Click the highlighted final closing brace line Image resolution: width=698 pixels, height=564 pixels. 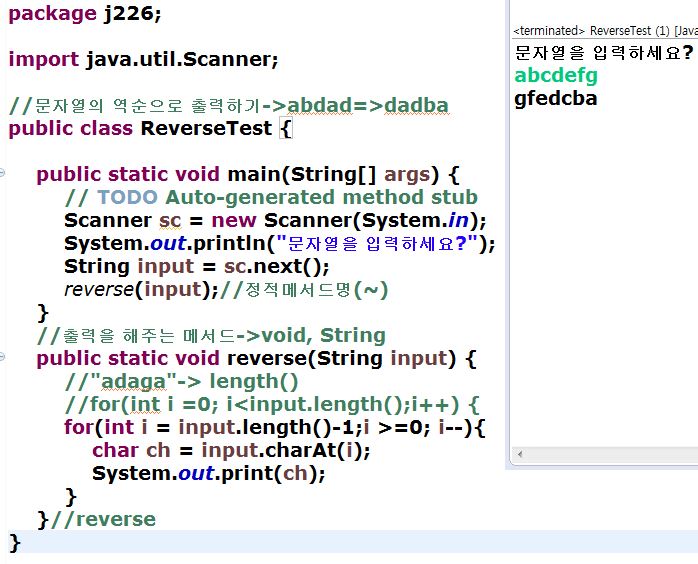[x=353, y=542]
